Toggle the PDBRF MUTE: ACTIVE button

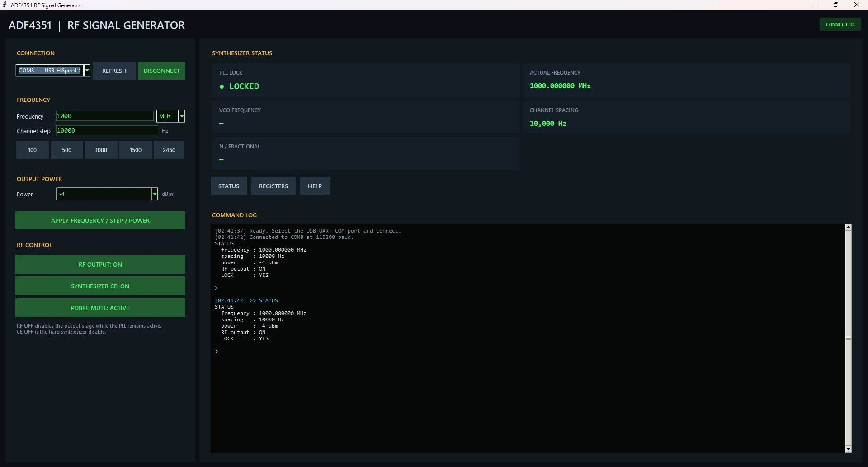click(100, 308)
